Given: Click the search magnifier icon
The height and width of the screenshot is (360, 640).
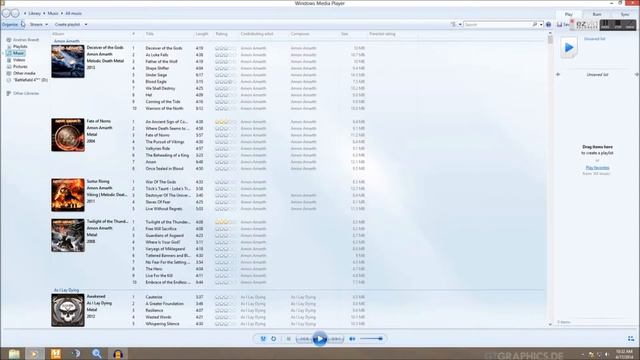Looking at the screenshot, I should pyautogui.click(x=535, y=24).
